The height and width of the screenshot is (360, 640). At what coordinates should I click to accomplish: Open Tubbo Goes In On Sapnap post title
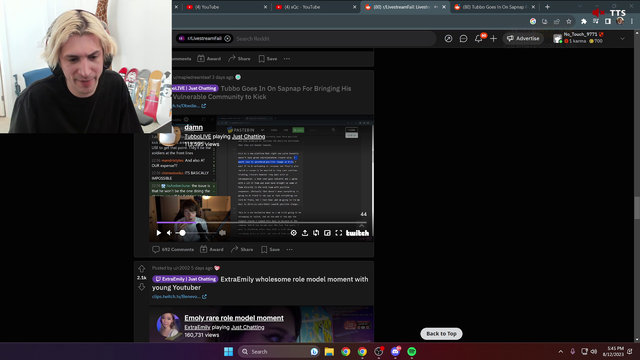point(262,93)
